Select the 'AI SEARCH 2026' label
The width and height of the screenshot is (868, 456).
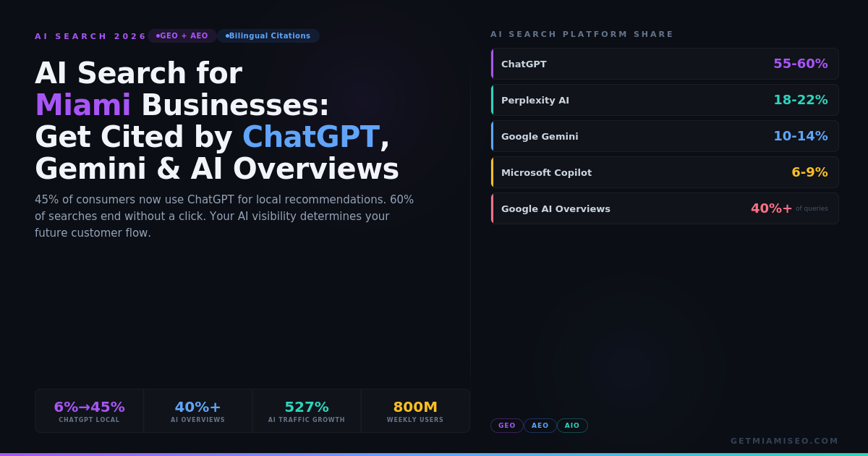coord(90,36)
